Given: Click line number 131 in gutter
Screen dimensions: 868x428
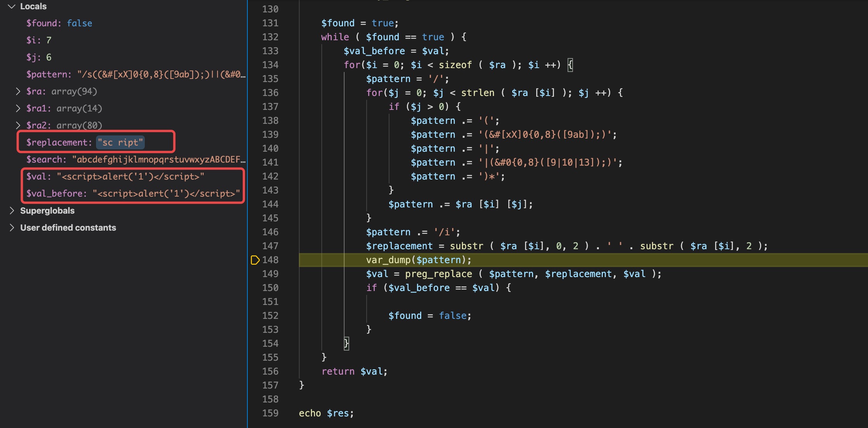Looking at the screenshot, I should pos(270,23).
